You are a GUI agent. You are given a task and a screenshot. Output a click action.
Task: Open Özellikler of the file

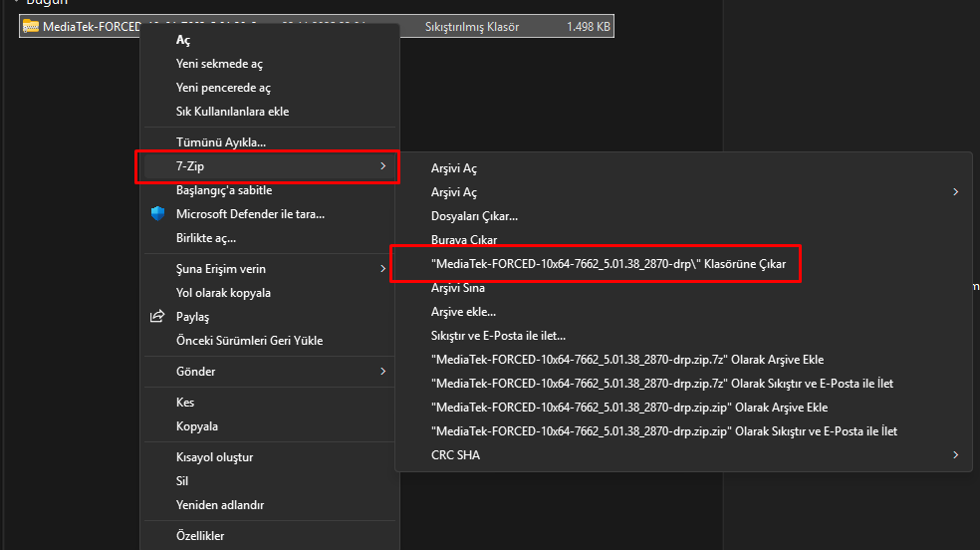270,536
